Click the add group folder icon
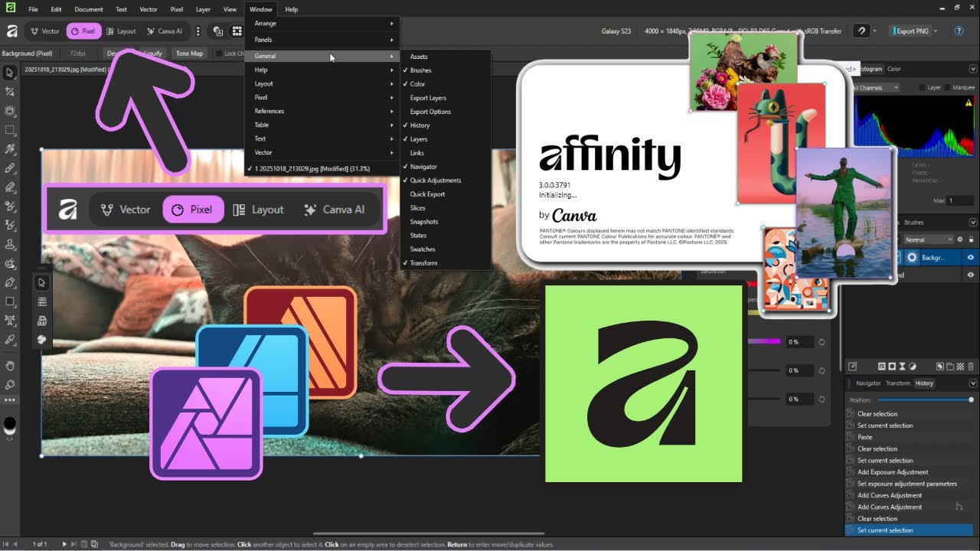This screenshot has width=980, height=551. [x=949, y=367]
